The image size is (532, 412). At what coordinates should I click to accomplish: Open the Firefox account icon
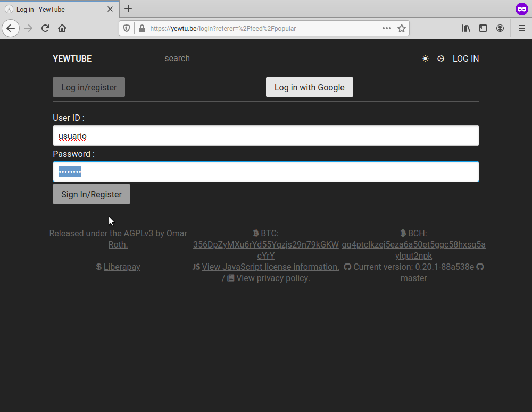[x=500, y=29]
